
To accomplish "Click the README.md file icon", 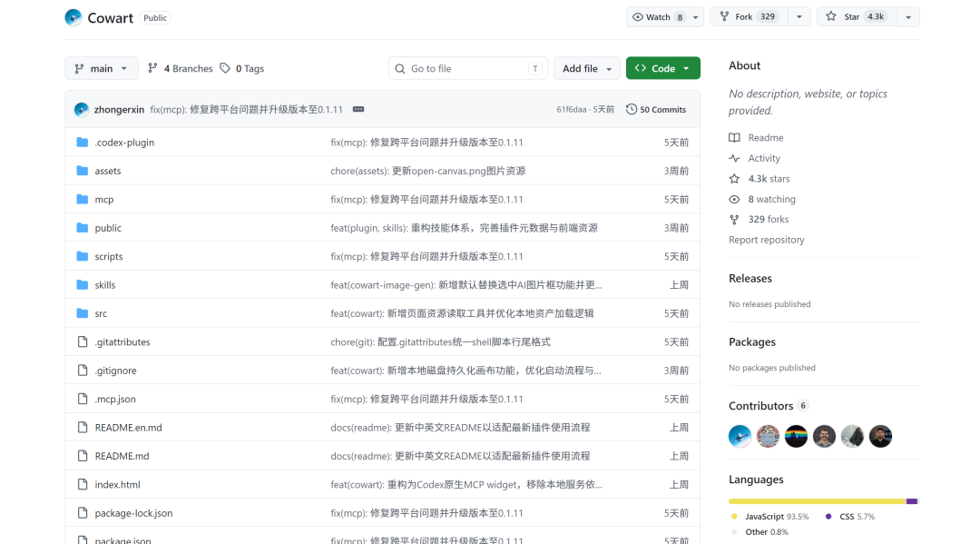I will click(83, 456).
